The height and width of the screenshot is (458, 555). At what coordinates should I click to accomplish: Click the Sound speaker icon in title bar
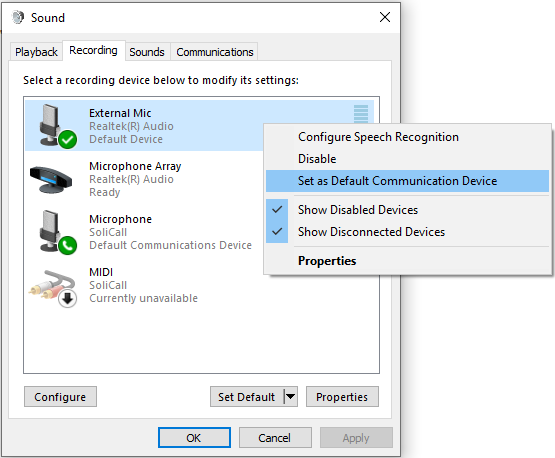[18, 17]
